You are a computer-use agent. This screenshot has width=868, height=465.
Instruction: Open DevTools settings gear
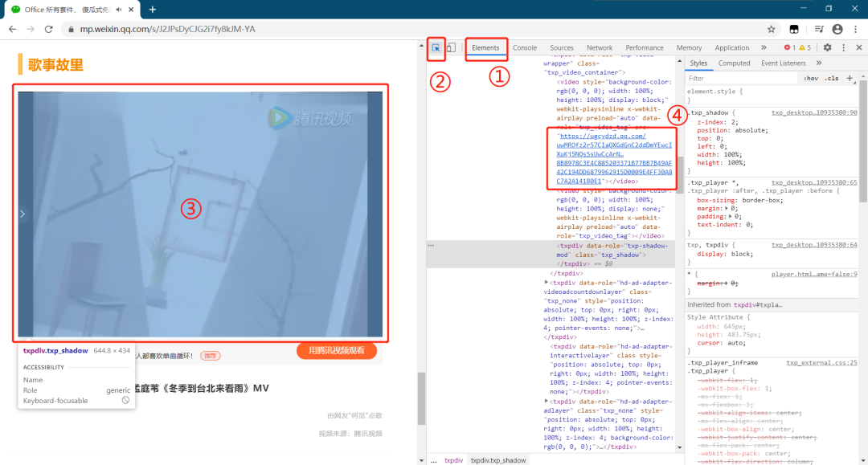tap(828, 47)
